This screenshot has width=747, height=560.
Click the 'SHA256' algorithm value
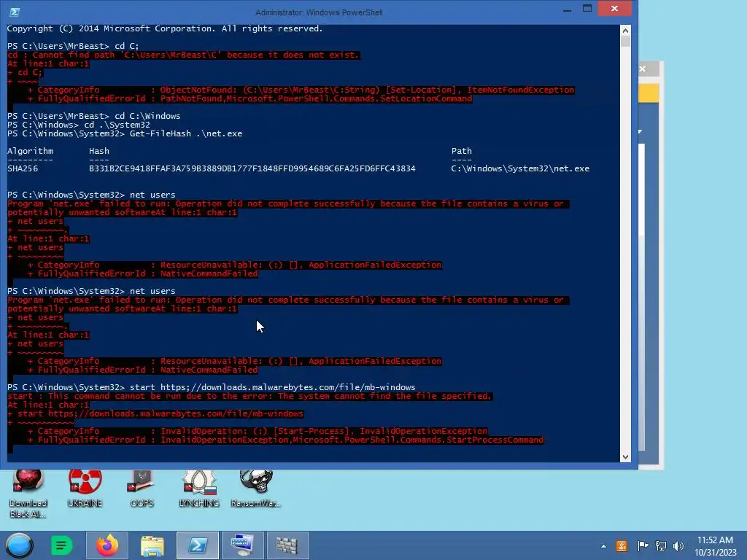tap(23, 168)
